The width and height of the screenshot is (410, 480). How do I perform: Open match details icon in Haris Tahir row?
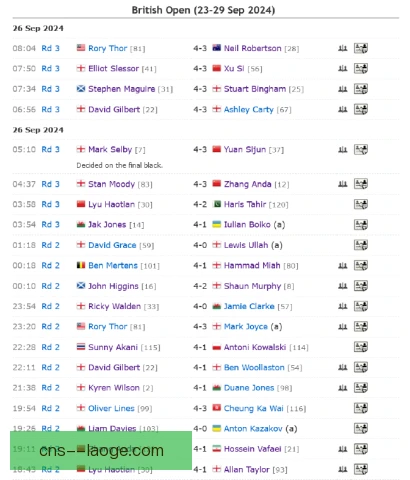click(x=361, y=204)
